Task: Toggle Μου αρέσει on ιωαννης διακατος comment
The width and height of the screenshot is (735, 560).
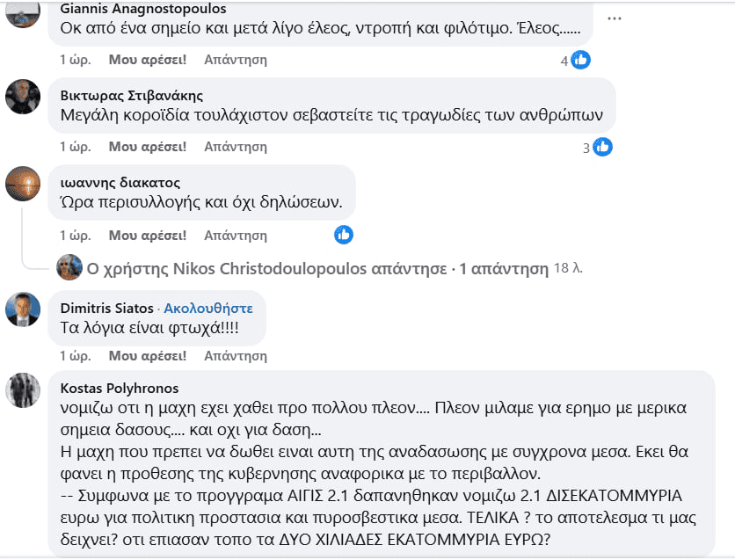Action: 148,236
